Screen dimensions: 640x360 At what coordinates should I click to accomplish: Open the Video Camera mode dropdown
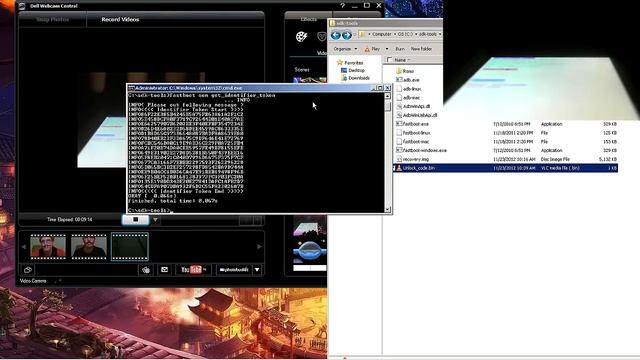click(60, 281)
